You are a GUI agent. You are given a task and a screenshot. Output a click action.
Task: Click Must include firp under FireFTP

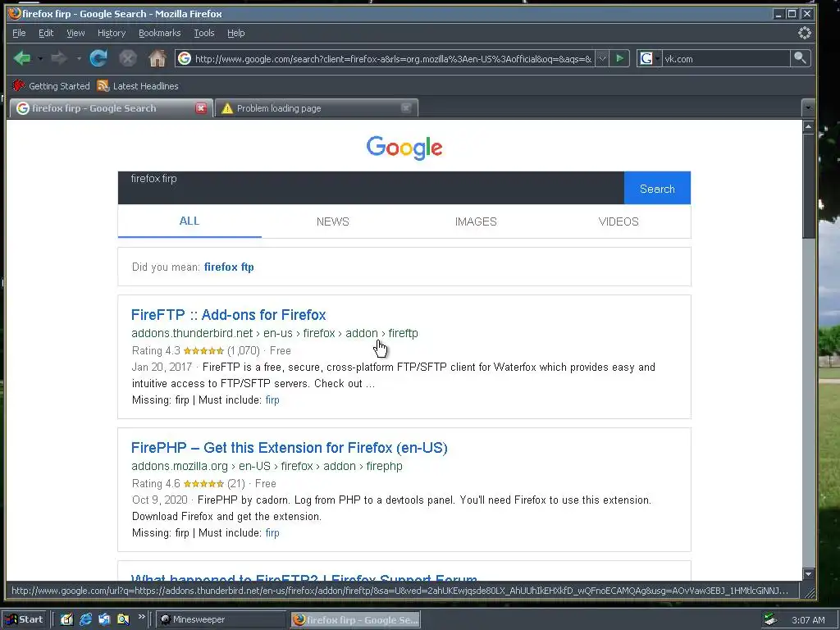coord(272,399)
